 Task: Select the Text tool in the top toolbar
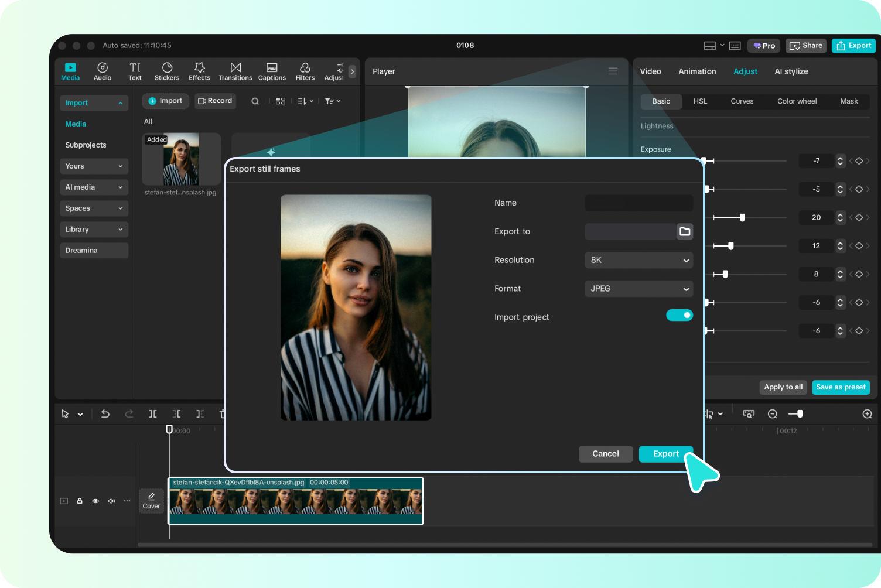(x=135, y=71)
